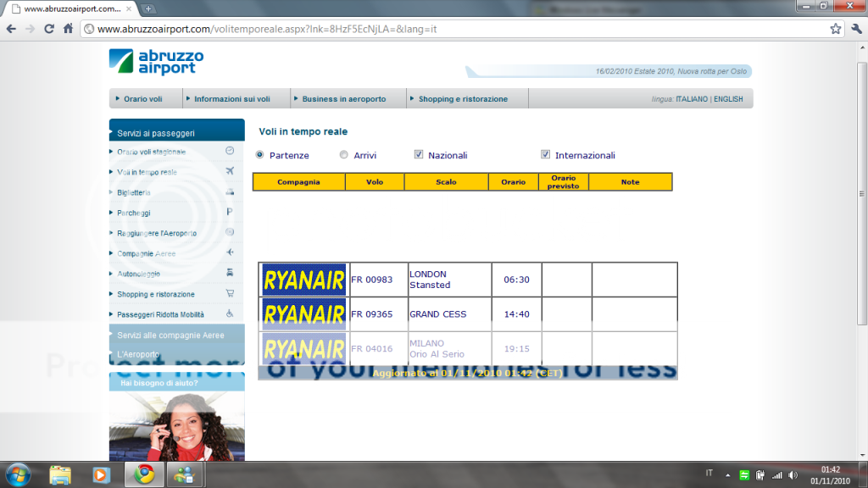Click the car icon beside Autonoleggio
This screenshot has width=868, height=488.
click(230, 273)
